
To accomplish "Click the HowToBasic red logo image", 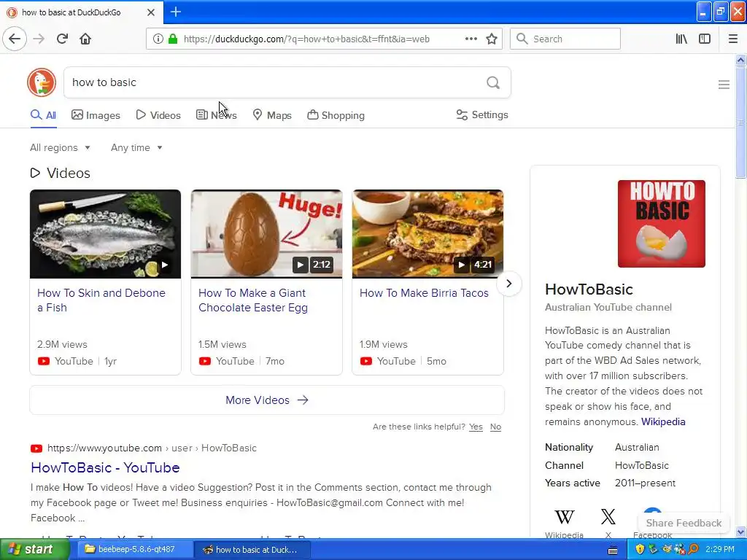I will 661,224.
